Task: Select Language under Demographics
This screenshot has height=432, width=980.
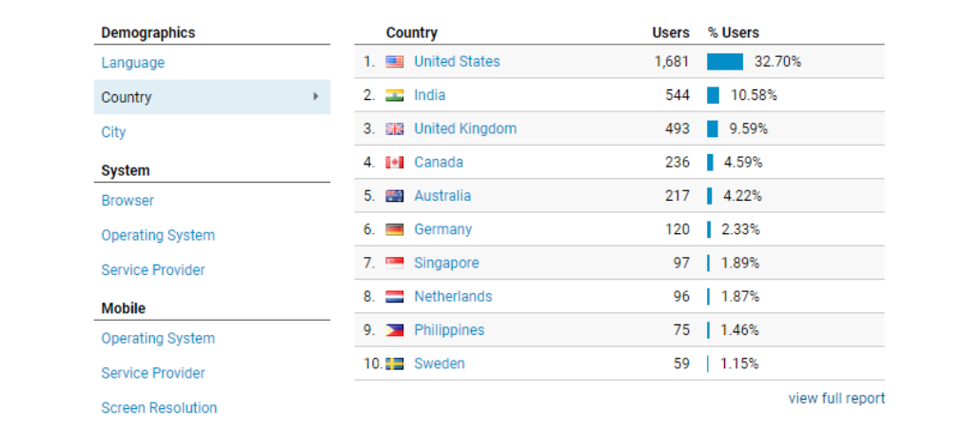Action: [132, 63]
